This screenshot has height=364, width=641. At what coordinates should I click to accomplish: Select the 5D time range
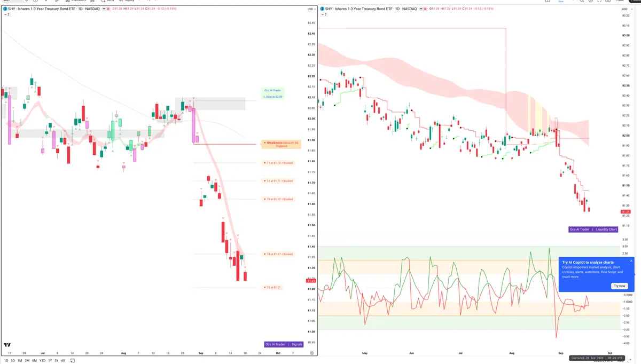(13, 361)
